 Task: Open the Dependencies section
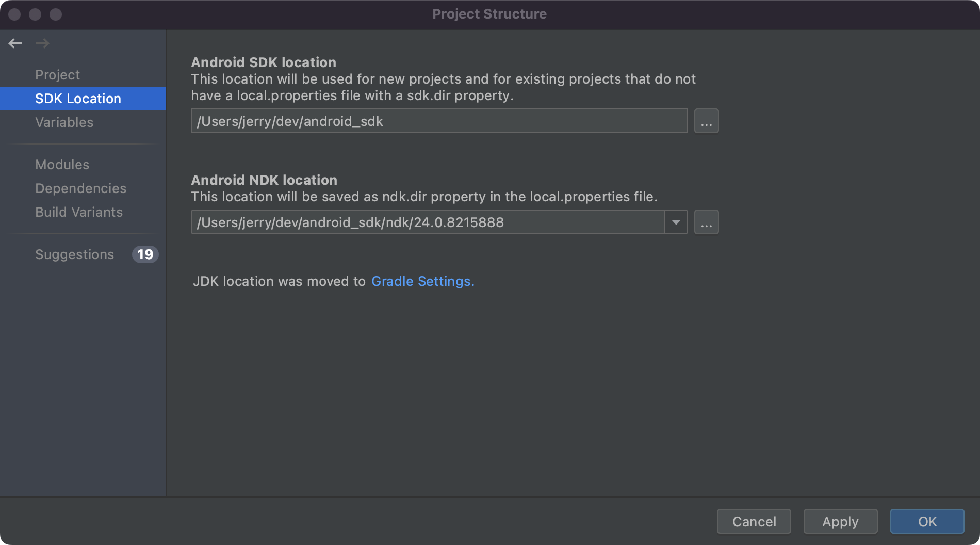click(80, 188)
